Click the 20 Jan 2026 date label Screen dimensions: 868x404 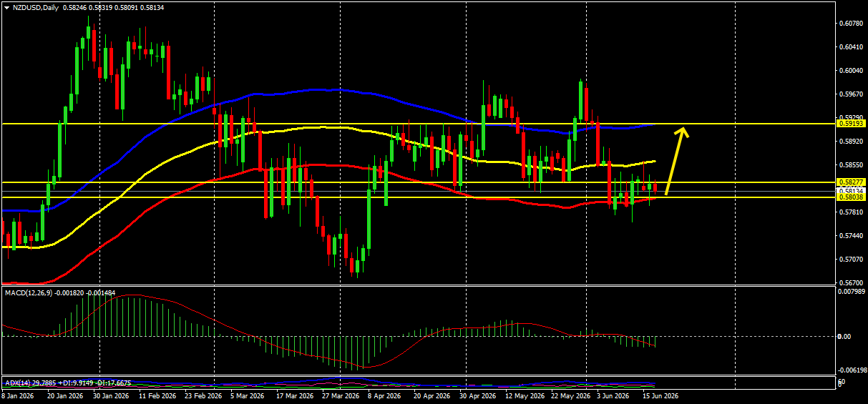64,395
